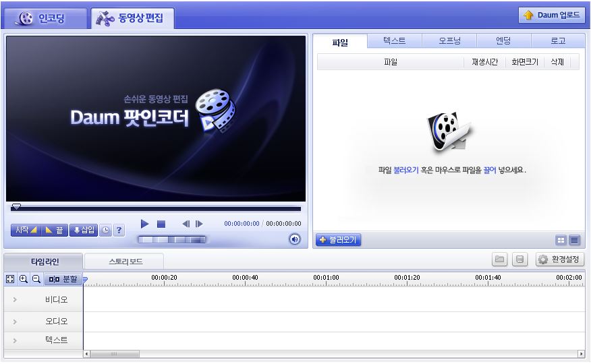Switch file list to detail list view
591x364 pixels.
(574, 240)
